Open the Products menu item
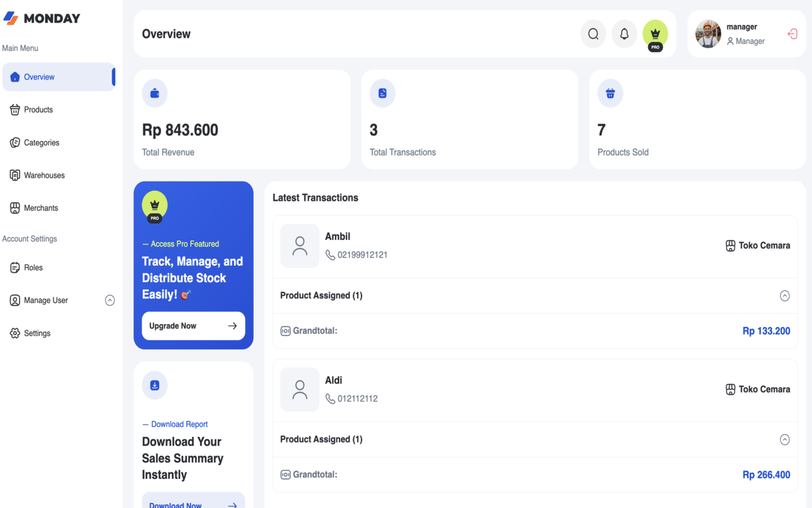 click(x=38, y=110)
